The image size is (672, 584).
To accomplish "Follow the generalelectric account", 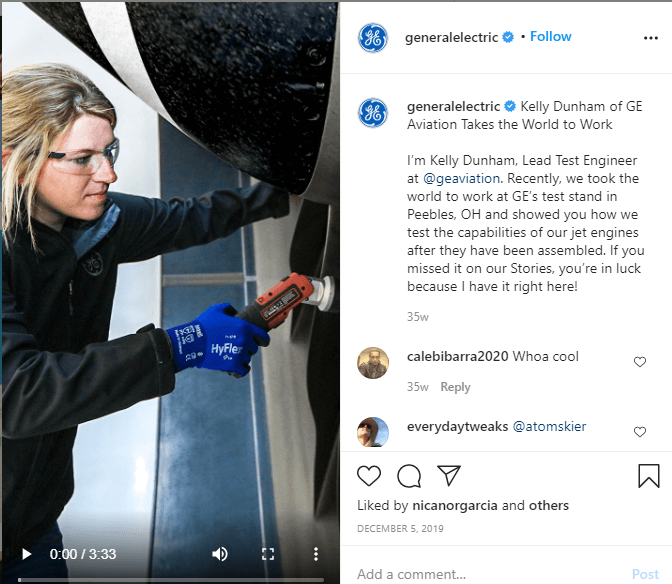I will pyautogui.click(x=551, y=36).
